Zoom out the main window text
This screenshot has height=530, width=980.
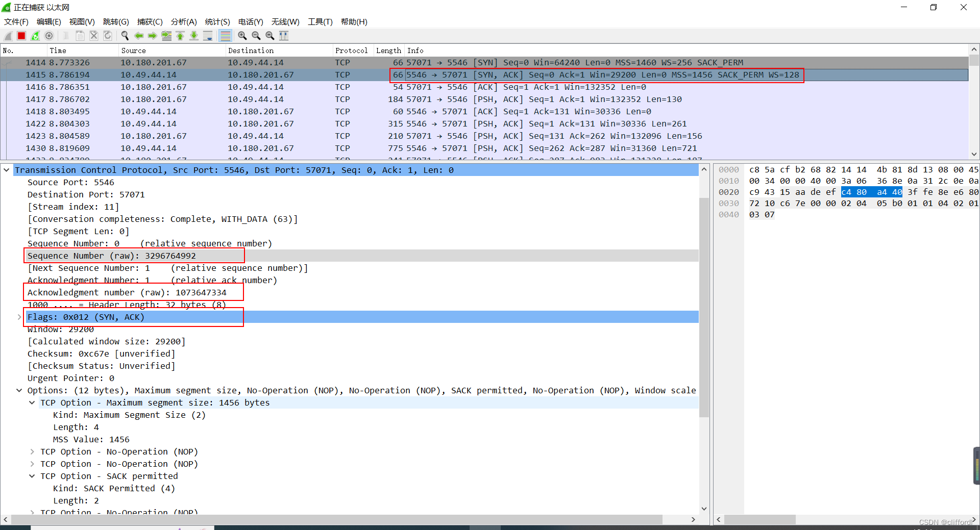tap(256, 36)
